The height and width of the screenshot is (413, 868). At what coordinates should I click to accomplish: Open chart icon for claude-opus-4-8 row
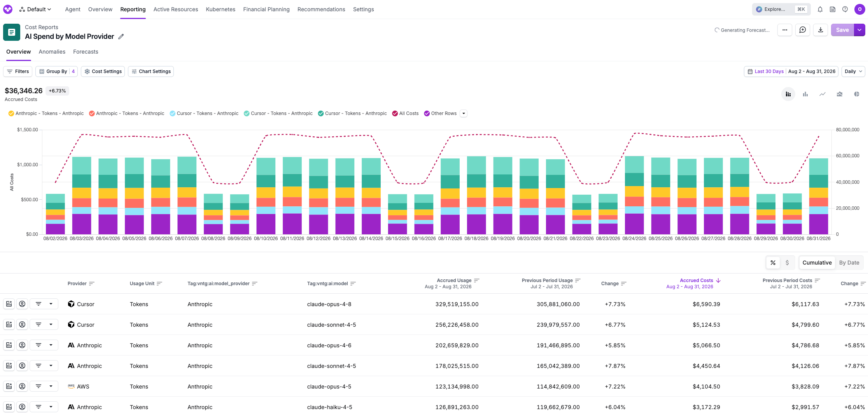[x=9, y=304]
